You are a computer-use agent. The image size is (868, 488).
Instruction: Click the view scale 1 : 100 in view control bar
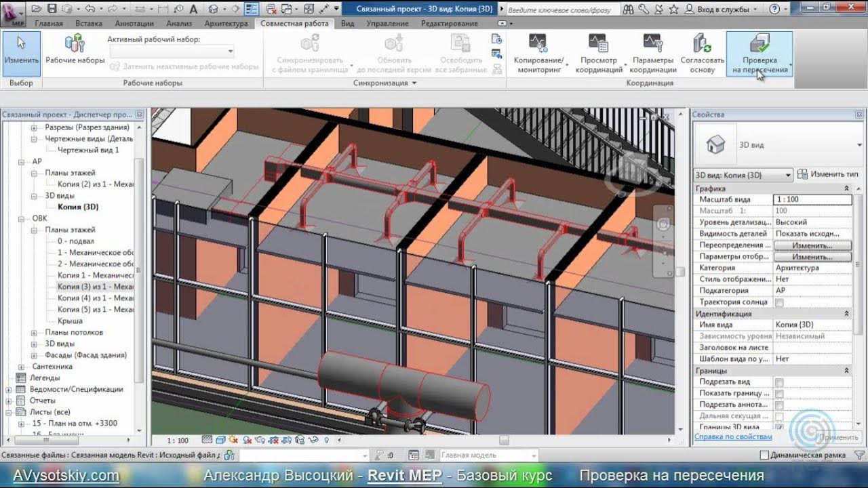(177, 441)
